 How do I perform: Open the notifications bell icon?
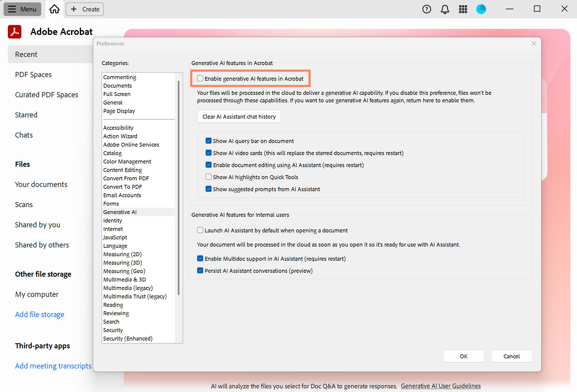(445, 9)
